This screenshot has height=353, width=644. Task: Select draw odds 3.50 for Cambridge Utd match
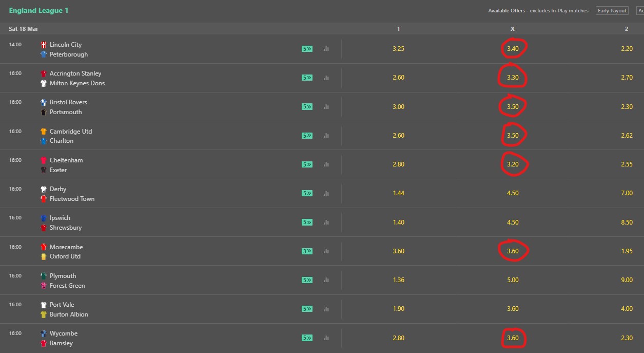point(513,136)
